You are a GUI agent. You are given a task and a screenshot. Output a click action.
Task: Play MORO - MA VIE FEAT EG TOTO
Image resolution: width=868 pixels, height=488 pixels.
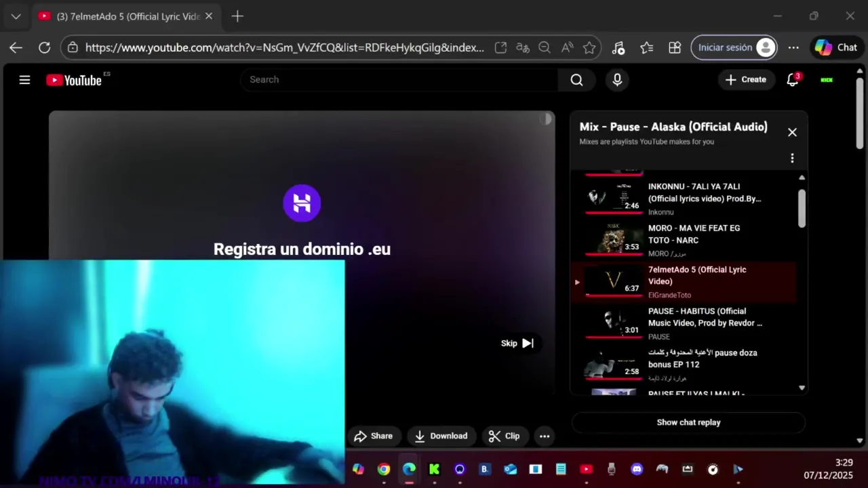[683, 240]
